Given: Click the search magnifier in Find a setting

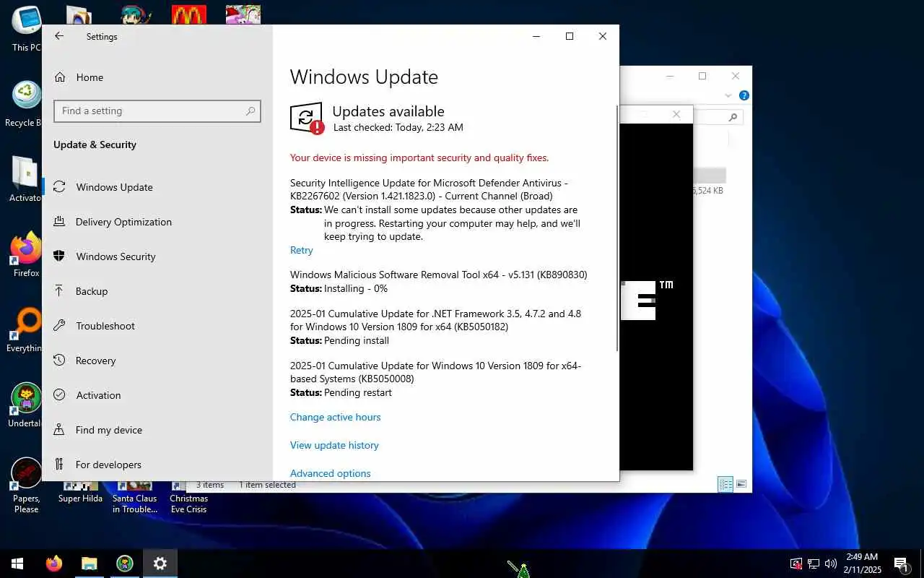Looking at the screenshot, I should [250, 111].
